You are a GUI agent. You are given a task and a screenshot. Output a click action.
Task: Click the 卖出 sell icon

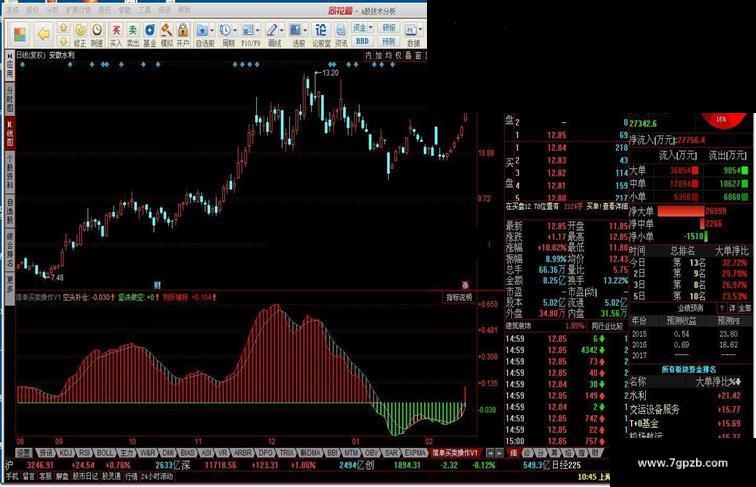[x=133, y=35]
